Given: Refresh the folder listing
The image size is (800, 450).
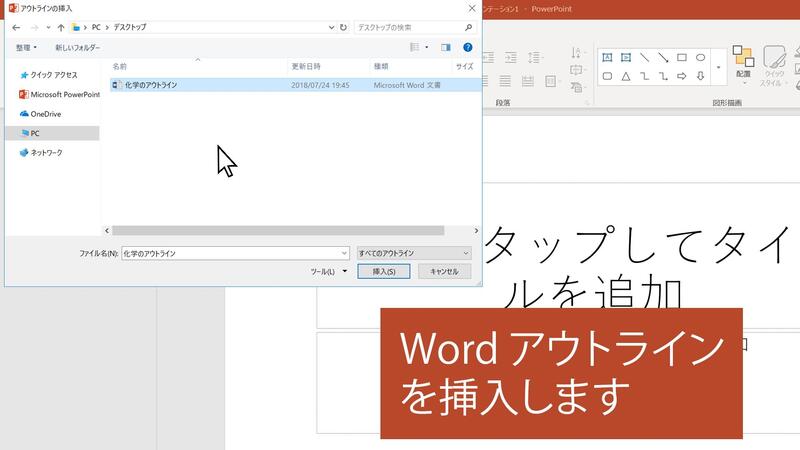Looking at the screenshot, I should pyautogui.click(x=343, y=28).
